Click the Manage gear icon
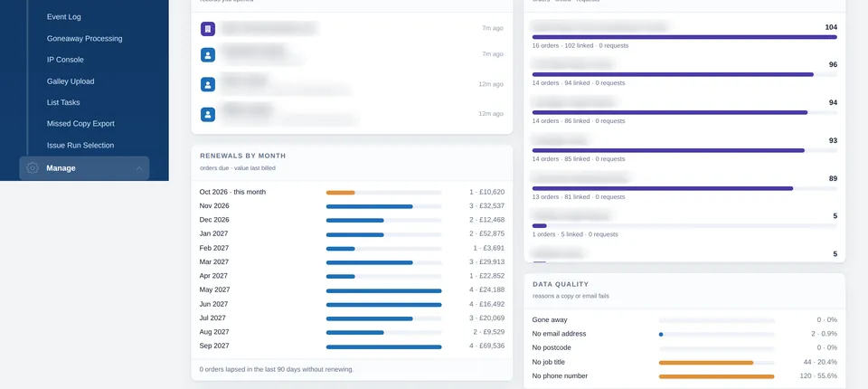The width and height of the screenshot is (868, 389). 33,168
